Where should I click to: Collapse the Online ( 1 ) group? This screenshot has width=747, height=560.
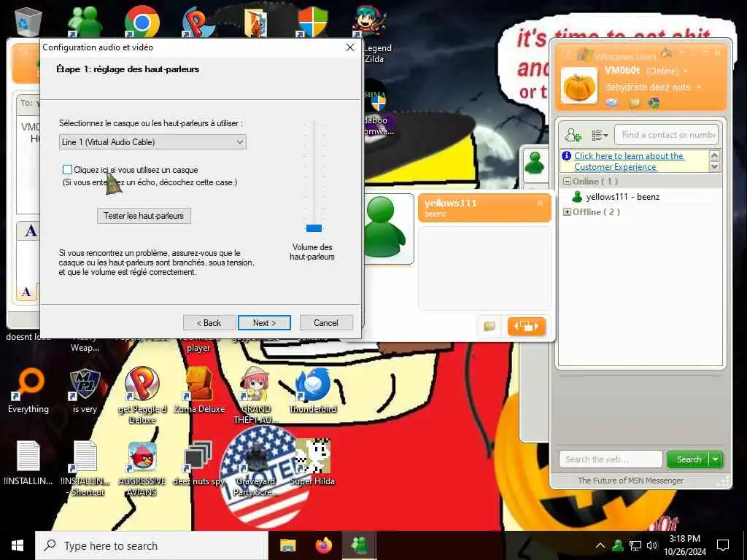click(567, 182)
